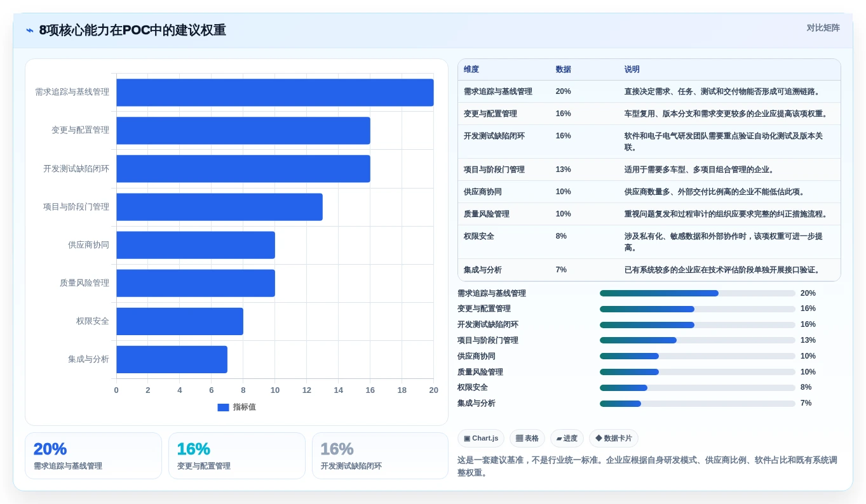The width and height of the screenshot is (866, 504).
Task: Click the 开发测试缺陷闭环 chart bar
Action: 243,169
